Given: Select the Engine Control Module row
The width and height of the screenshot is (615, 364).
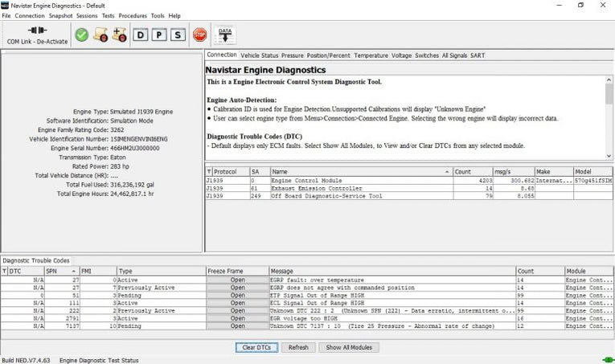Looking at the screenshot, I should 409,181.
